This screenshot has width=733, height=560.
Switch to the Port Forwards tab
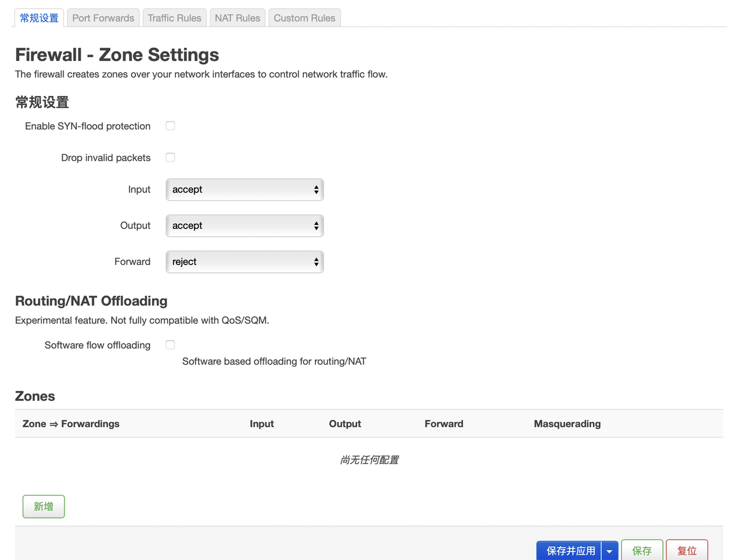(103, 18)
